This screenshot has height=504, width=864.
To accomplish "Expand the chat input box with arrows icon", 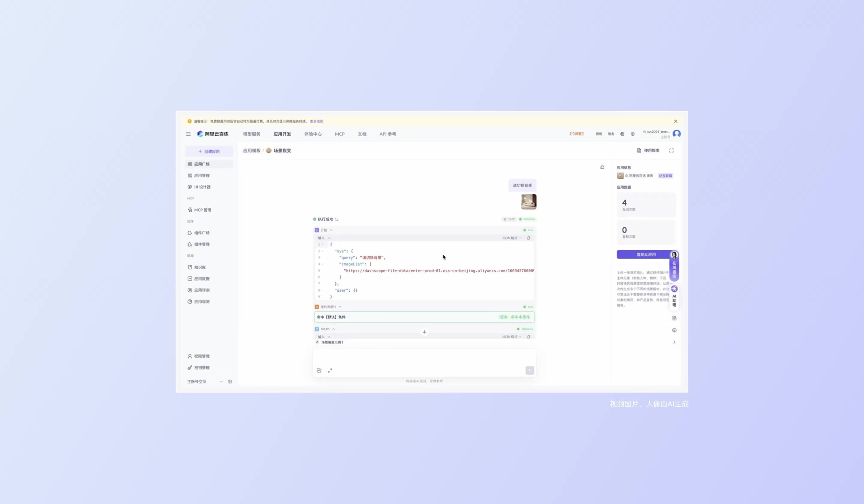I will (330, 370).
